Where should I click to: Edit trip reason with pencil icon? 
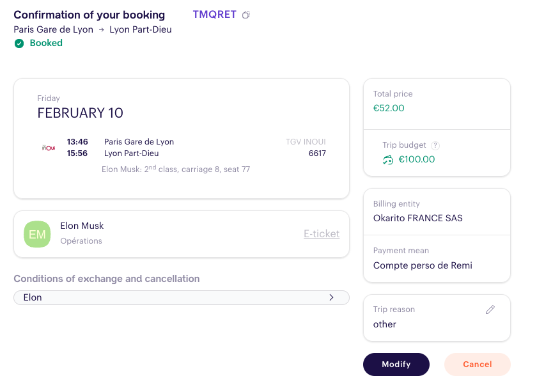490,310
